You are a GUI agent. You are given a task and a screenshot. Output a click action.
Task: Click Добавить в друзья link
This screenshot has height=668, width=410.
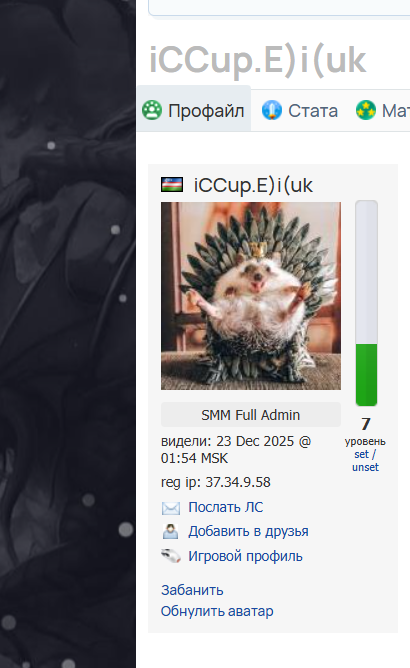tap(248, 531)
